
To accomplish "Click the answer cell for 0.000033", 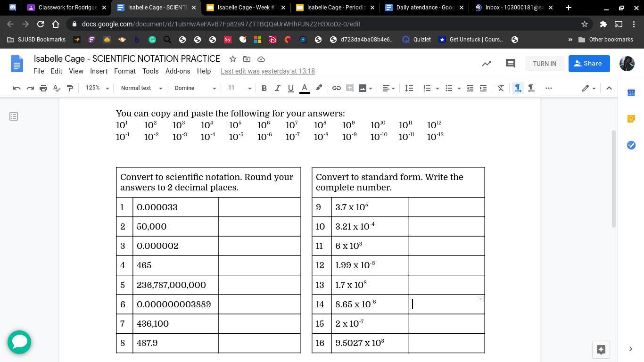I will 259,207.
